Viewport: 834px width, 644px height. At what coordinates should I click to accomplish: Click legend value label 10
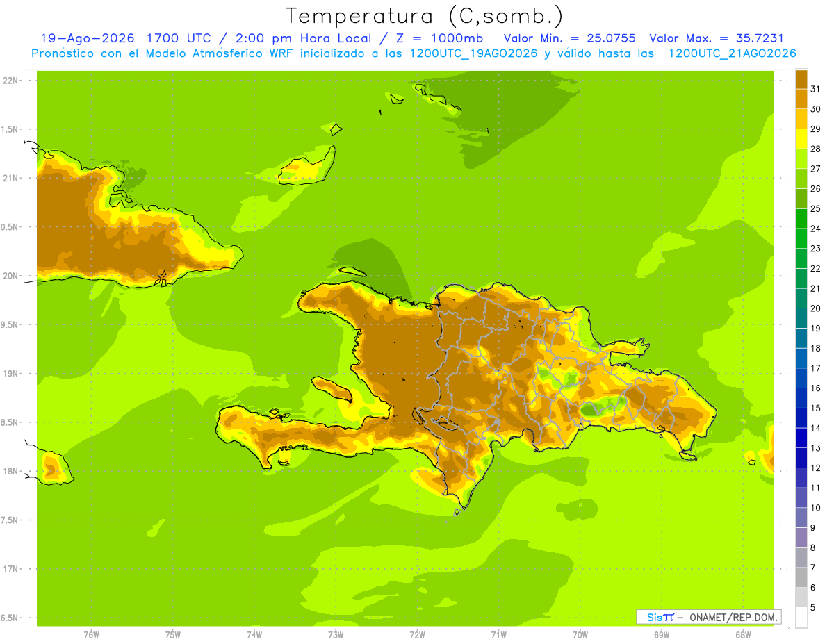[x=815, y=508]
